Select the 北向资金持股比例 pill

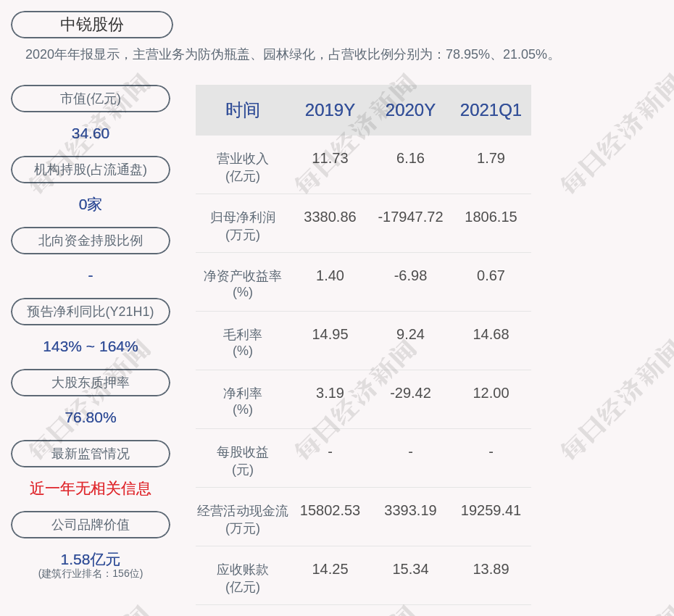coord(91,241)
